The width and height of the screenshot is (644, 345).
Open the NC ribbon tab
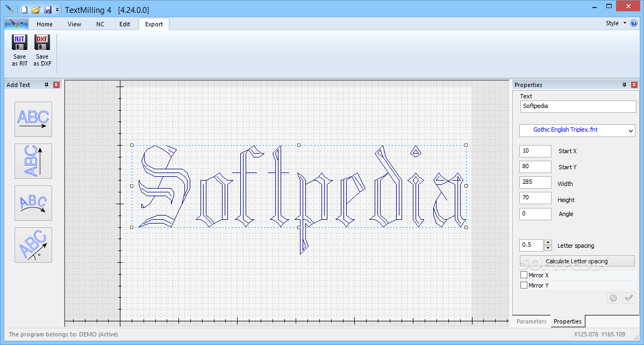(x=100, y=24)
